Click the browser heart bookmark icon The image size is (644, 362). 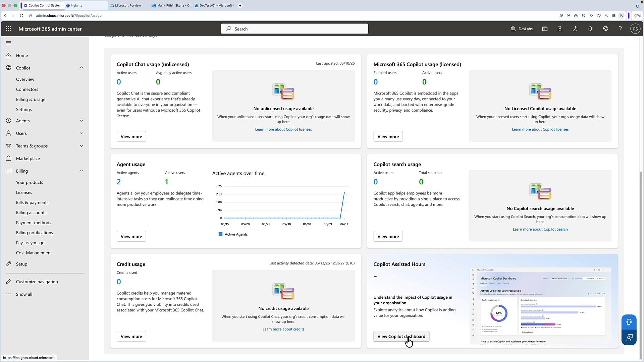tap(599, 15)
